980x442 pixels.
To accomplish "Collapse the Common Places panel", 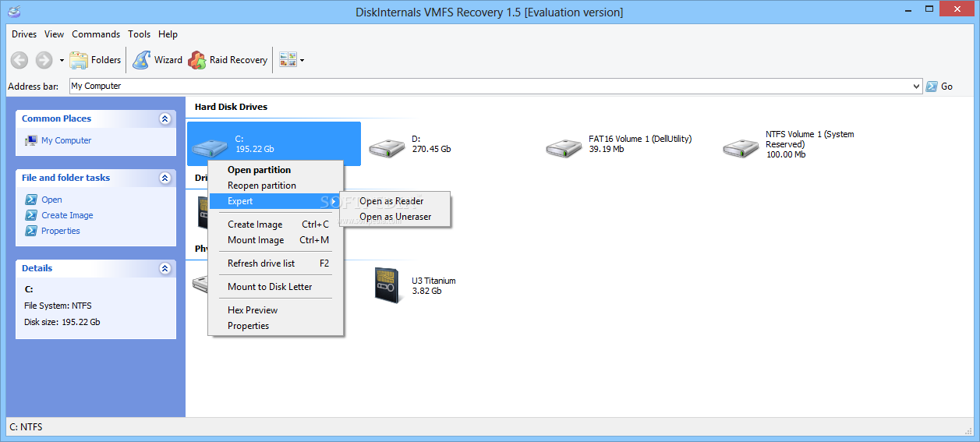I will [165, 118].
